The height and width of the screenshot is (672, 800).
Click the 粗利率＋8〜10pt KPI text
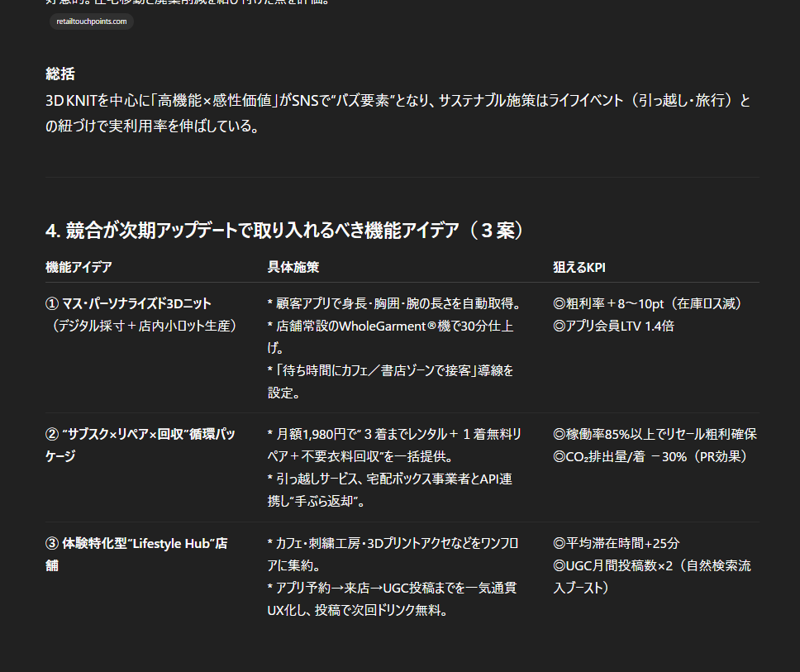click(648, 303)
